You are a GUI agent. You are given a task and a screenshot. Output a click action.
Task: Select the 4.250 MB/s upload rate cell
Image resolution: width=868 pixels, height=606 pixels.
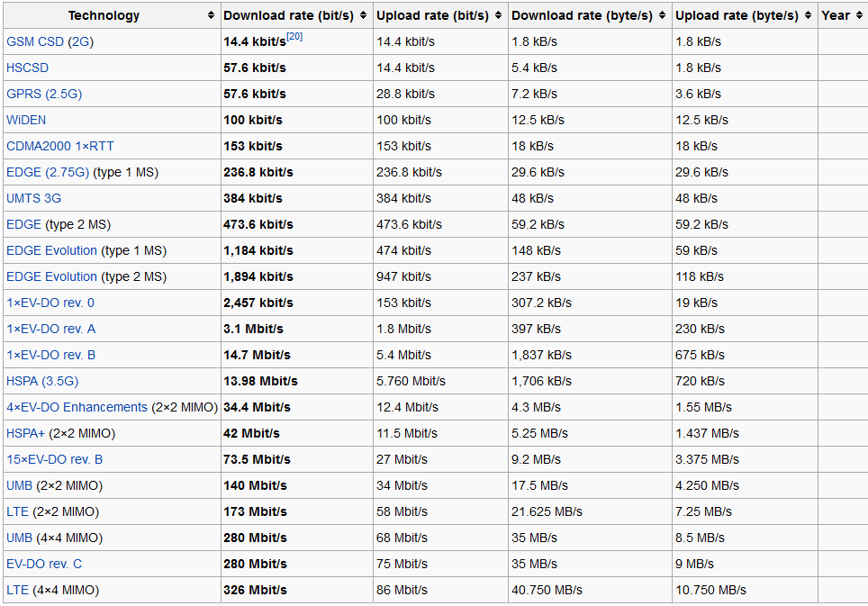(x=746, y=485)
